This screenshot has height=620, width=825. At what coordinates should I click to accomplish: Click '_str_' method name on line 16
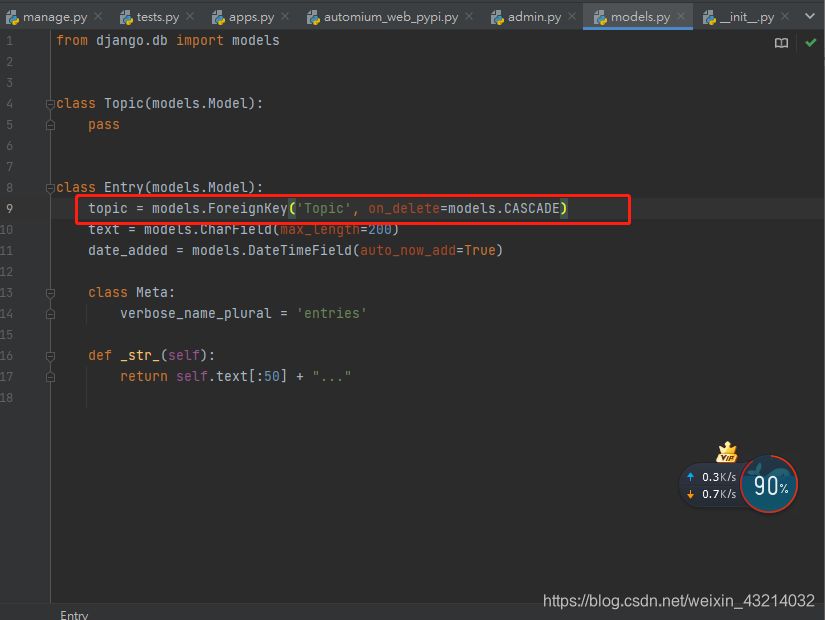coord(140,356)
